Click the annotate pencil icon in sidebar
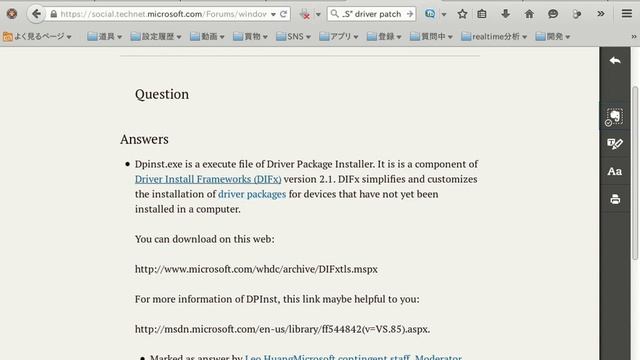The width and height of the screenshot is (640, 360). 615,144
